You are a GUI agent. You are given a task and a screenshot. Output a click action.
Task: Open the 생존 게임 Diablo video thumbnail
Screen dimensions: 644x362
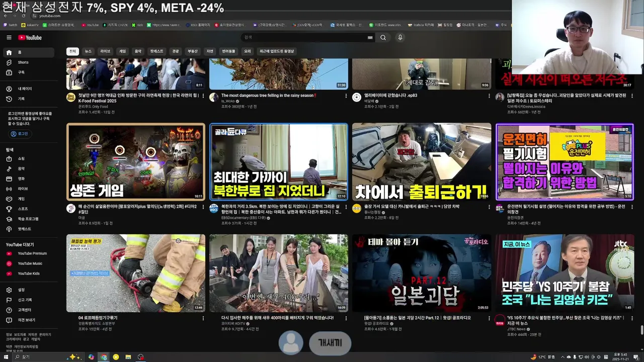click(136, 162)
